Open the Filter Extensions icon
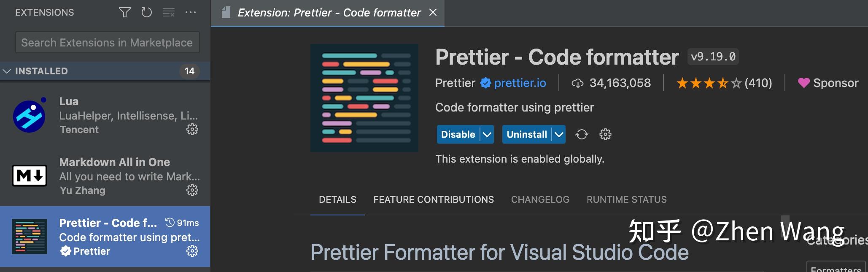 [x=124, y=12]
